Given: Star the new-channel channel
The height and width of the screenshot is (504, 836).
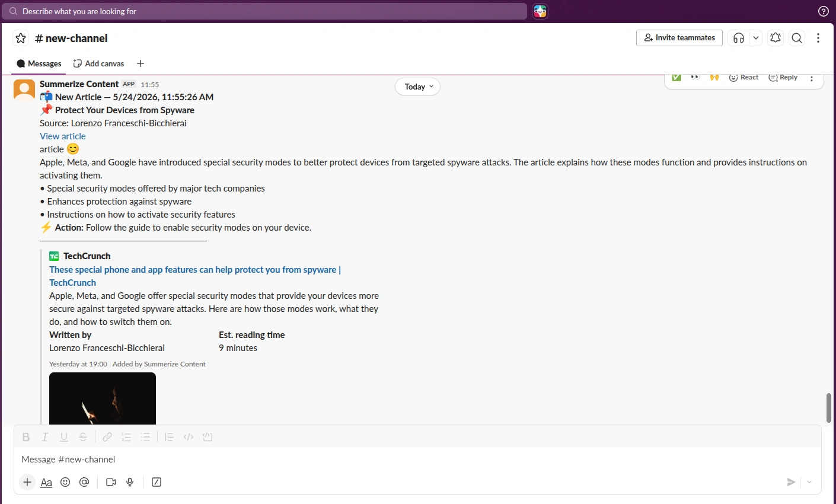Looking at the screenshot, I should (21, 38).
